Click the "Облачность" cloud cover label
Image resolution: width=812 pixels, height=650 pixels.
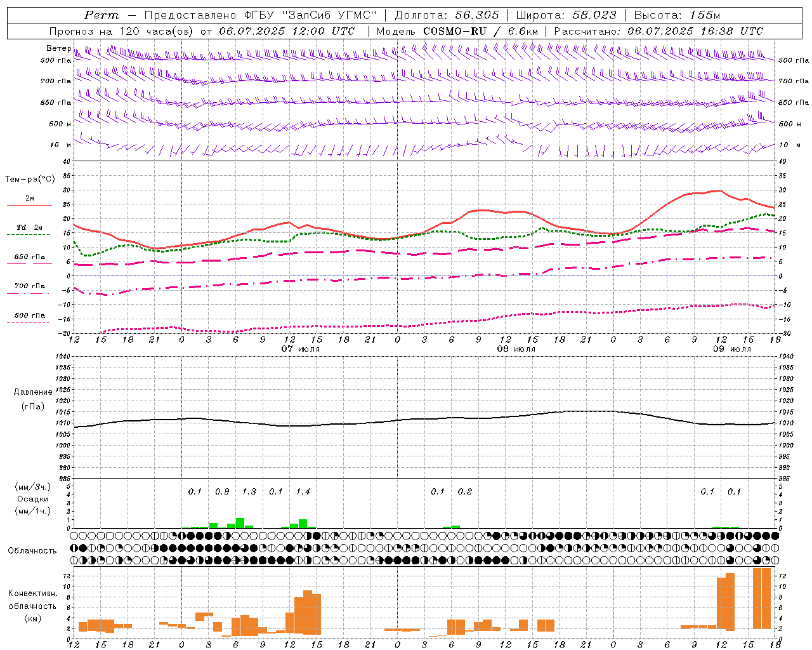click(32, 551)
